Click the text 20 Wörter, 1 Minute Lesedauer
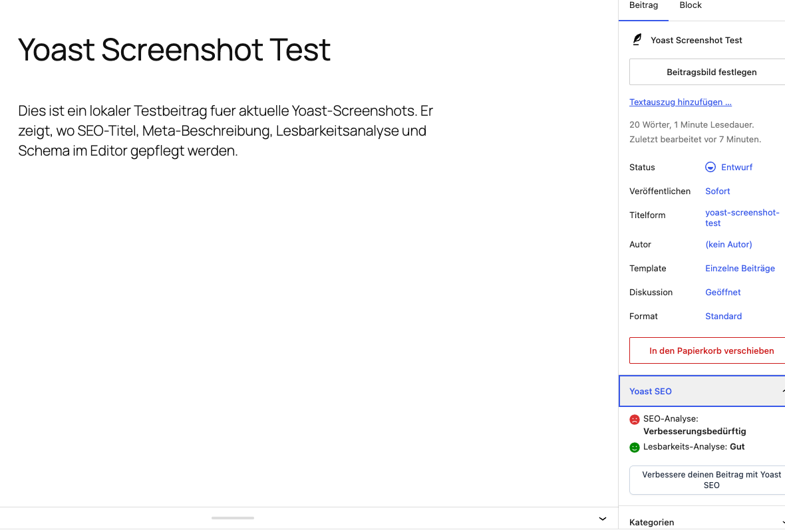This screenshot has height=532, width=785. [691, 124]
